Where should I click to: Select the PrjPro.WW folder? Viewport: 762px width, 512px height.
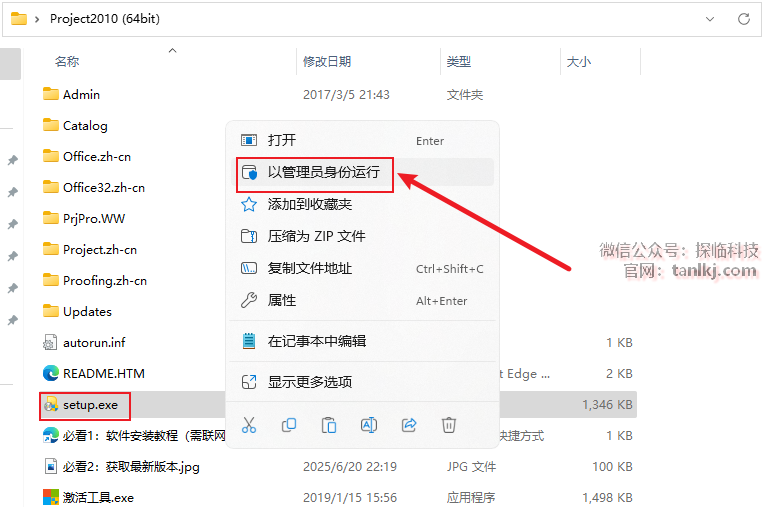pyautogui.click(x=84, y=219)
